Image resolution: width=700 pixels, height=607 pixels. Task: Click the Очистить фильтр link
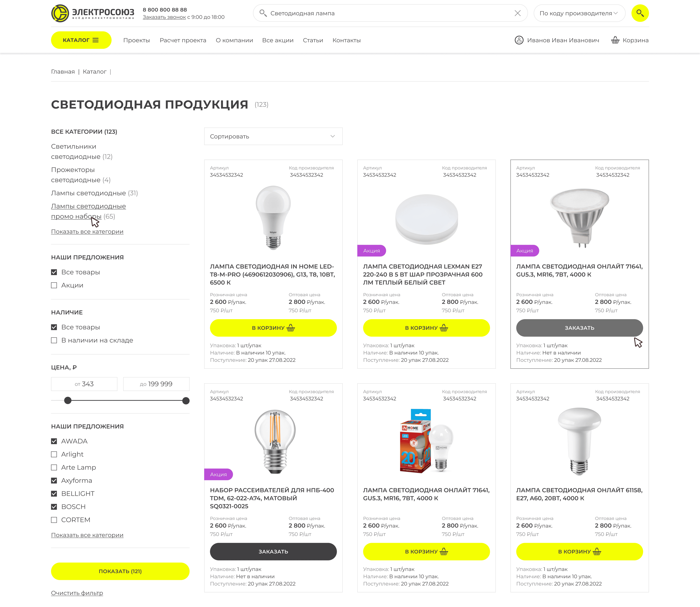point(77,593)
